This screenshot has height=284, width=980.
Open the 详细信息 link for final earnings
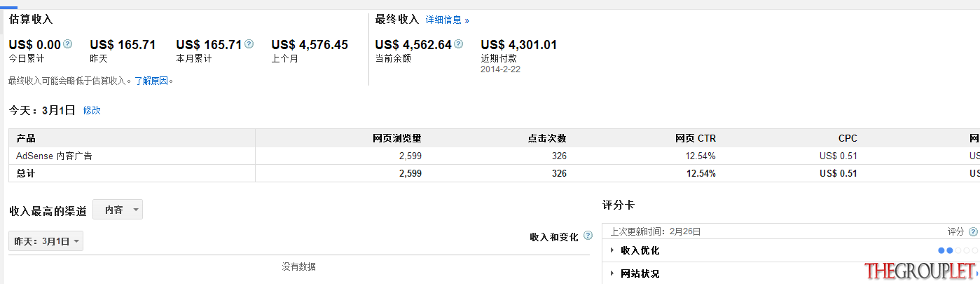(x=447, y=20)
